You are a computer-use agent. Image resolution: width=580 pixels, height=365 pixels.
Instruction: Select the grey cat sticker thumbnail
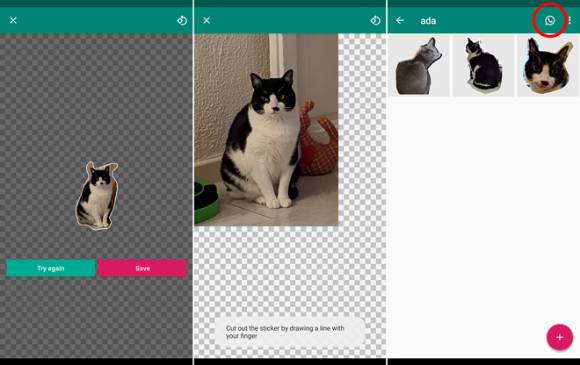coord(419,66)
